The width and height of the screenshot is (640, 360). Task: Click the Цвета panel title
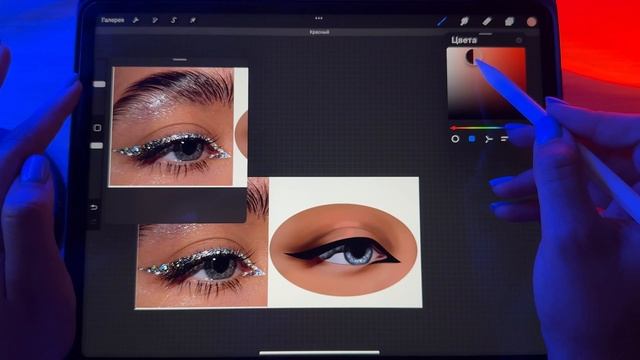(x=464, y=40)
